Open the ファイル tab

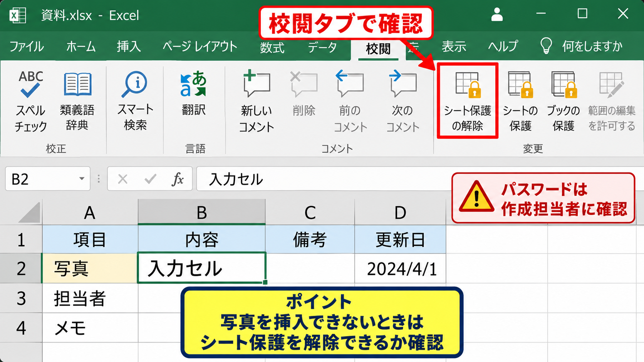[27, 47]
